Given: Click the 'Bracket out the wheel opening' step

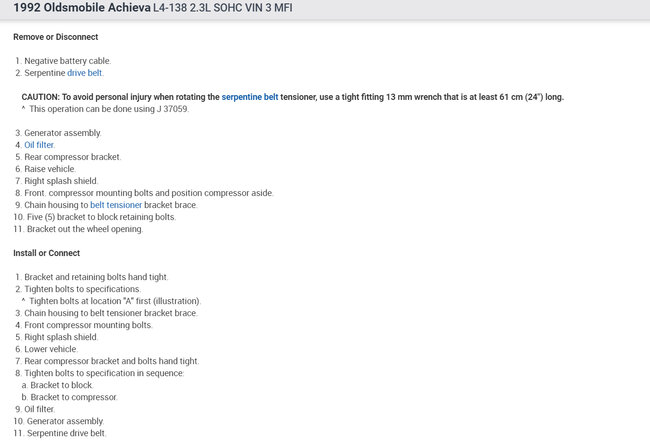Looking at the screenshot, I should click(85, 229).
